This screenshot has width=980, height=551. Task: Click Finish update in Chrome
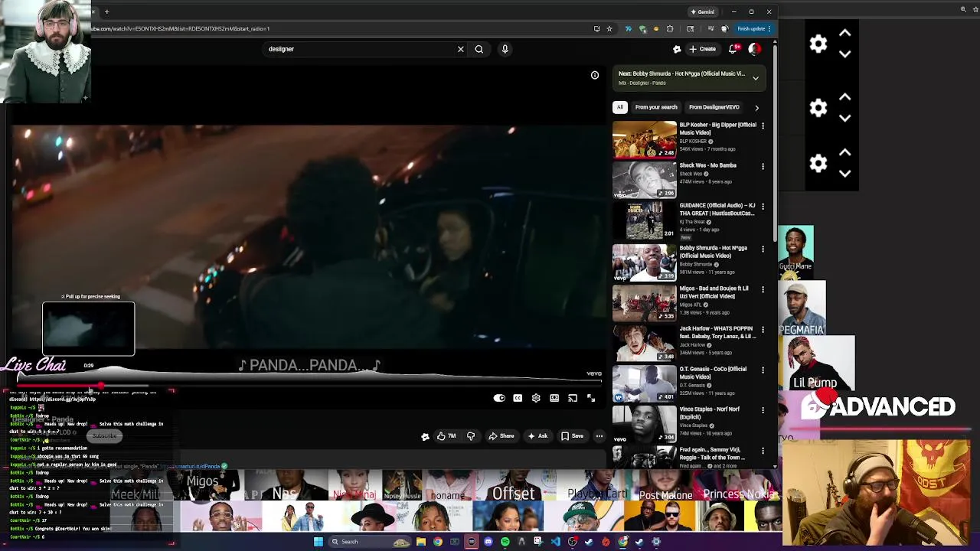click(754, 28)
